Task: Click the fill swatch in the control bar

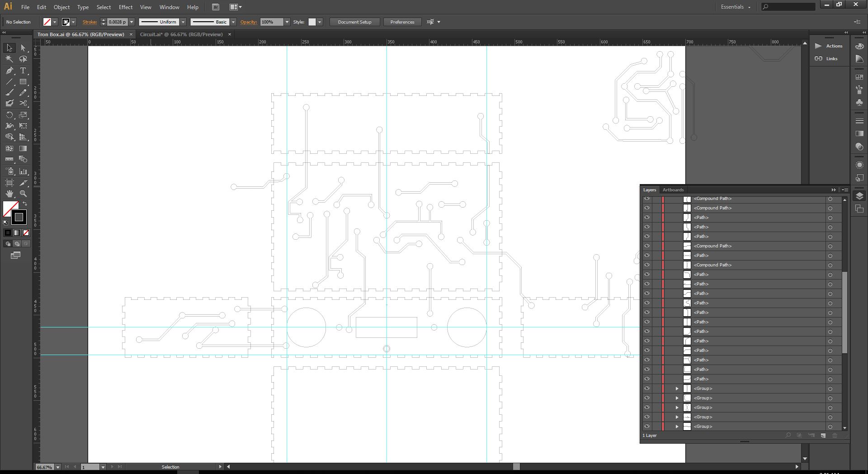Action: (x=47, y=22)
